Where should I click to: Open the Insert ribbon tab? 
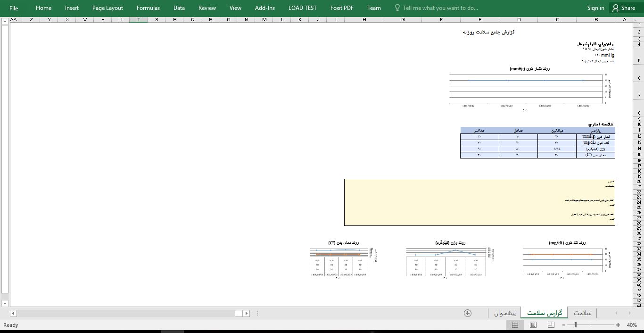pyautogui.click(x=72, y=8)
